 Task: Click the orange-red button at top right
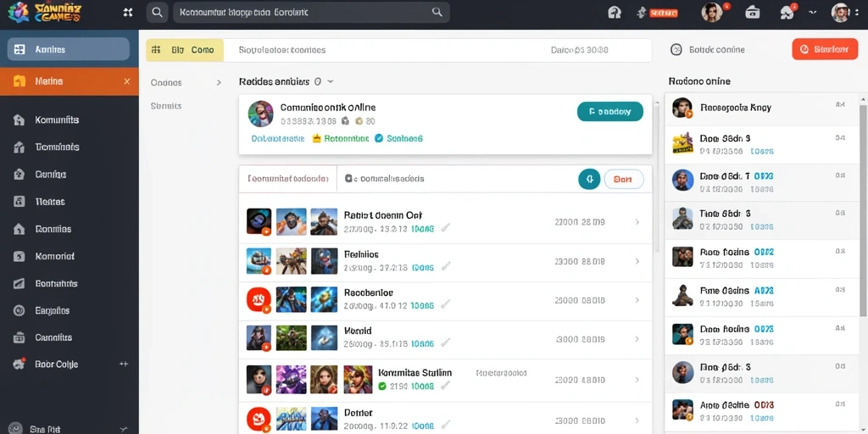pyautogui.click(x=825, y=49)
